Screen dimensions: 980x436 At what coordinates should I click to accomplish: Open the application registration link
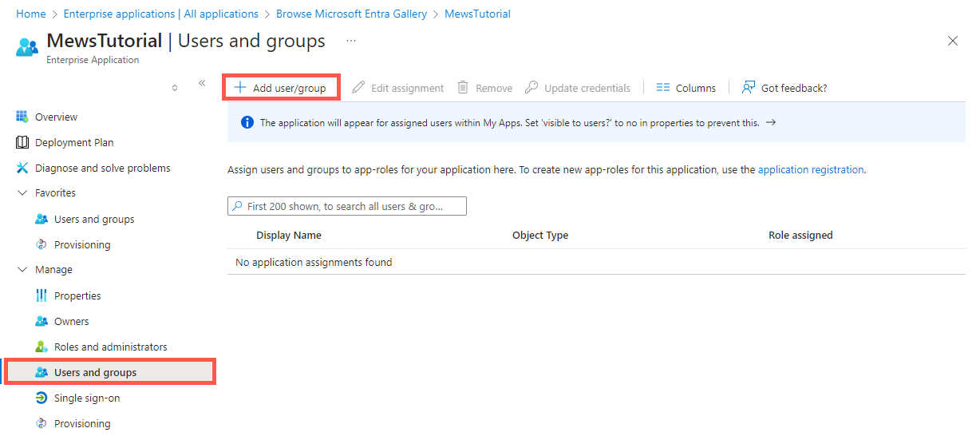click(811, 169)
